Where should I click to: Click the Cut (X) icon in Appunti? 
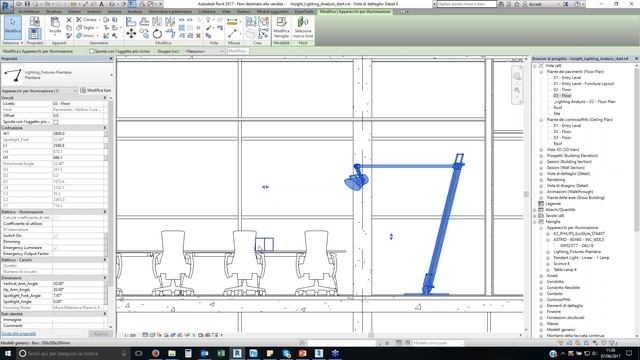click(69, 20)
